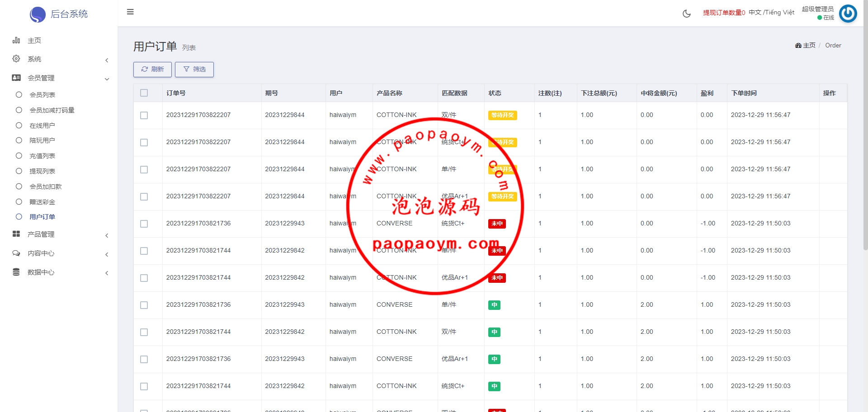Screen dimensions: 868x412
Task: Expand the 系统 menu chevron
Action: point(107,60)
